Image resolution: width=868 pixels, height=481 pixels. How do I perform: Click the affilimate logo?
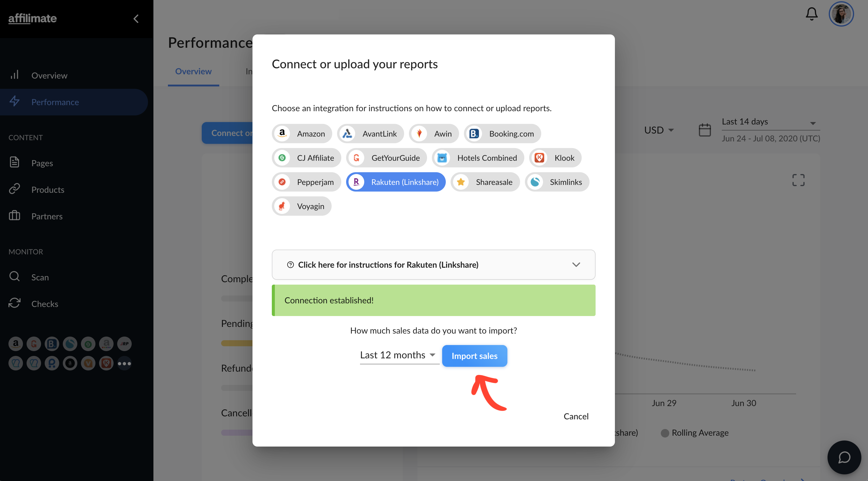[x=32, y=18]
